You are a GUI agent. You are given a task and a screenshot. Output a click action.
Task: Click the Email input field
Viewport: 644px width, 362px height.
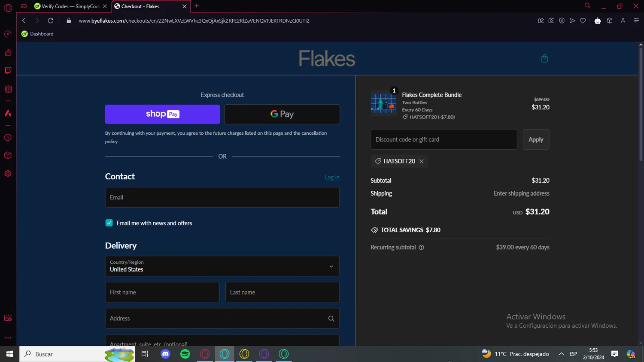[222, 197]
